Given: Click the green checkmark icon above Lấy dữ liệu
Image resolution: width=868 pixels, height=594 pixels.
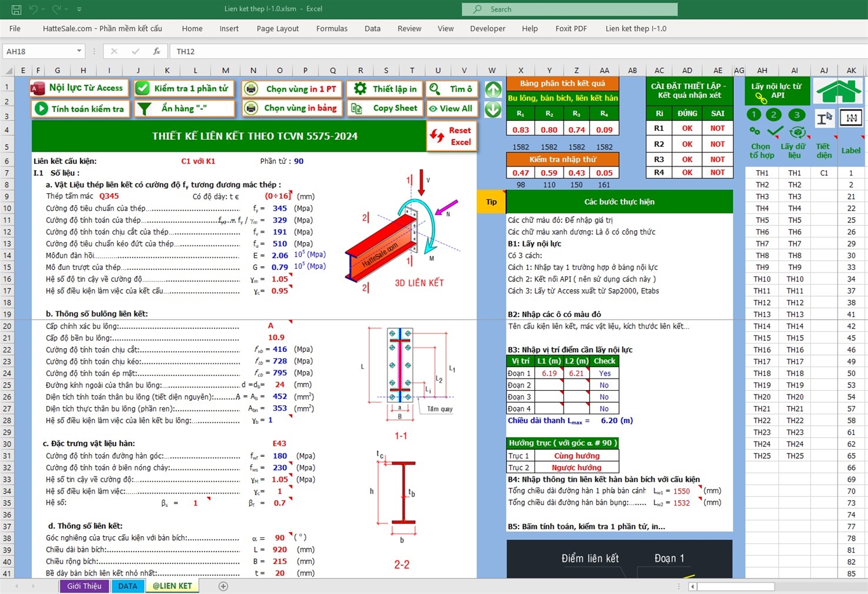Looking at the screenshot, I should click(775, 132).
